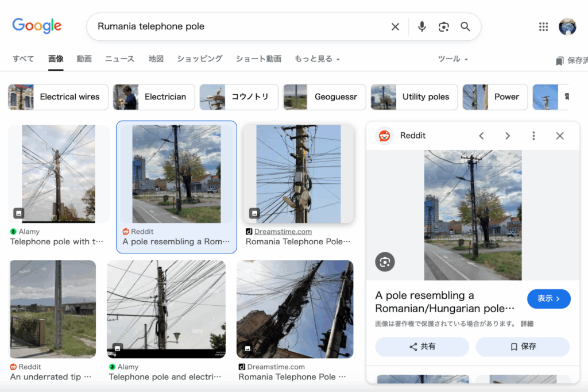Image resolution: width=588 pixels, height=392 pixels.
Task: Click the Reddit logo in preview header
Action: click(x=384, y=136)
